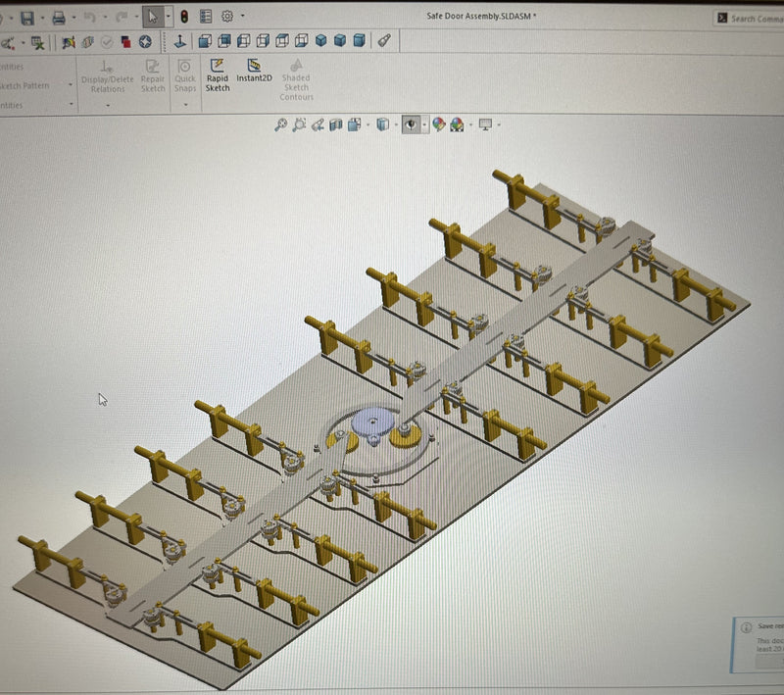Click the Print icon

click(59, 17)
